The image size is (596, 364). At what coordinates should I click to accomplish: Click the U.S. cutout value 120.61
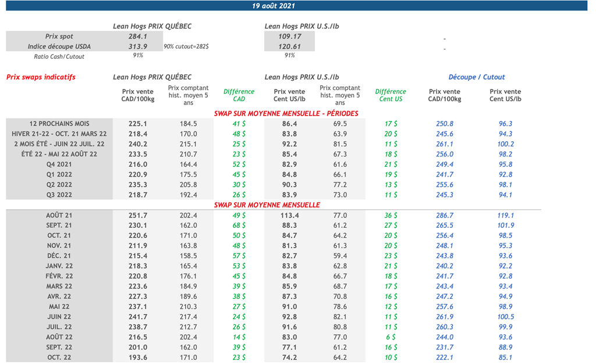[289, 47]
